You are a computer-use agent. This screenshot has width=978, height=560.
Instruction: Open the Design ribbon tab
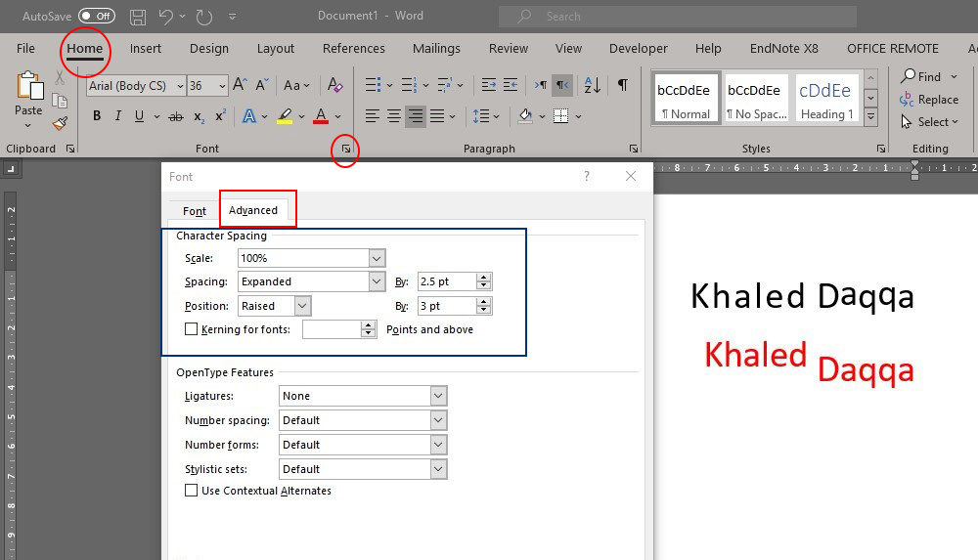[x=209, y=49]
